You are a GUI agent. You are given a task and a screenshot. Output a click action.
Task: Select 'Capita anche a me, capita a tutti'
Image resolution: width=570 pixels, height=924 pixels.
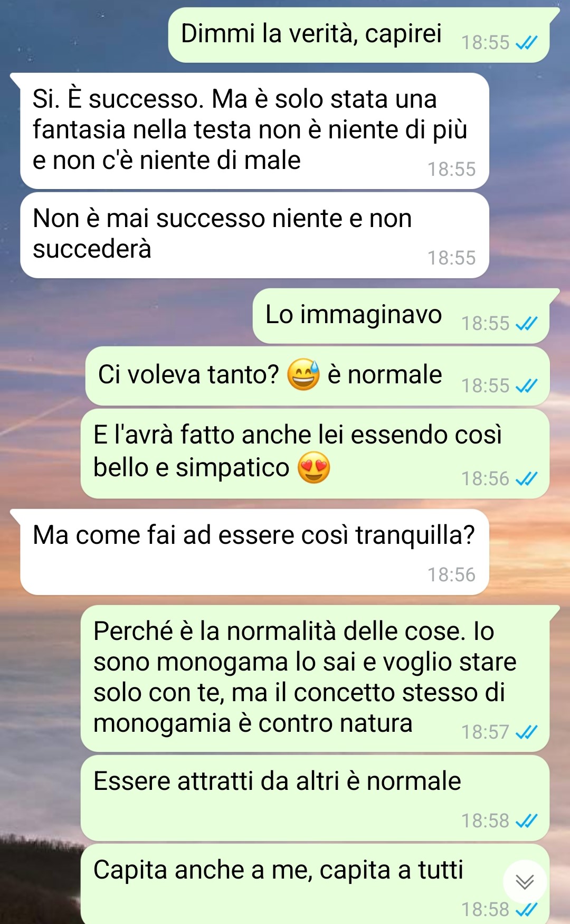click(315, 884)
